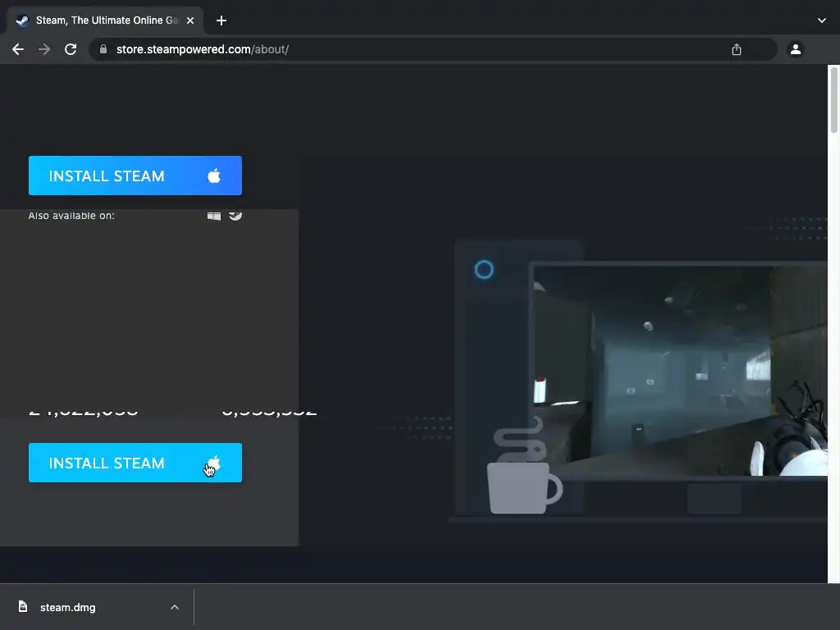The width and height of the screenshot is (840, 630).
Task: Click the forward navigation arrow
Action: (x=44, y=49)
